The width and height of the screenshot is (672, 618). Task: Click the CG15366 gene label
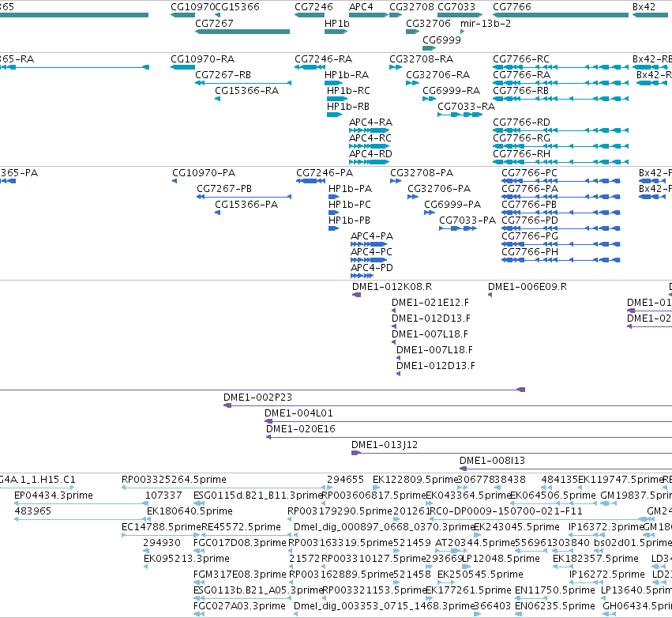click(237, 7)
